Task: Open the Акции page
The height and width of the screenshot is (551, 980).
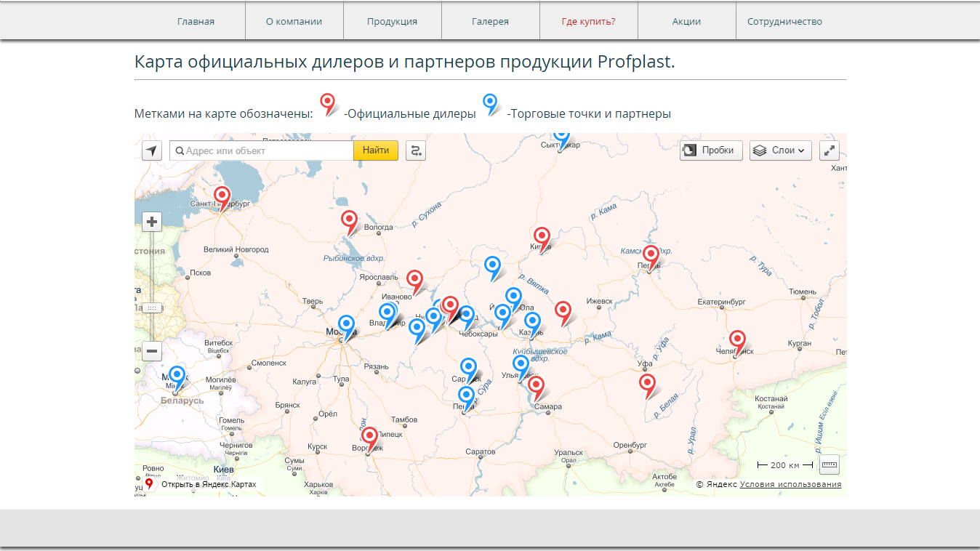Action: [x=686, y=21]
